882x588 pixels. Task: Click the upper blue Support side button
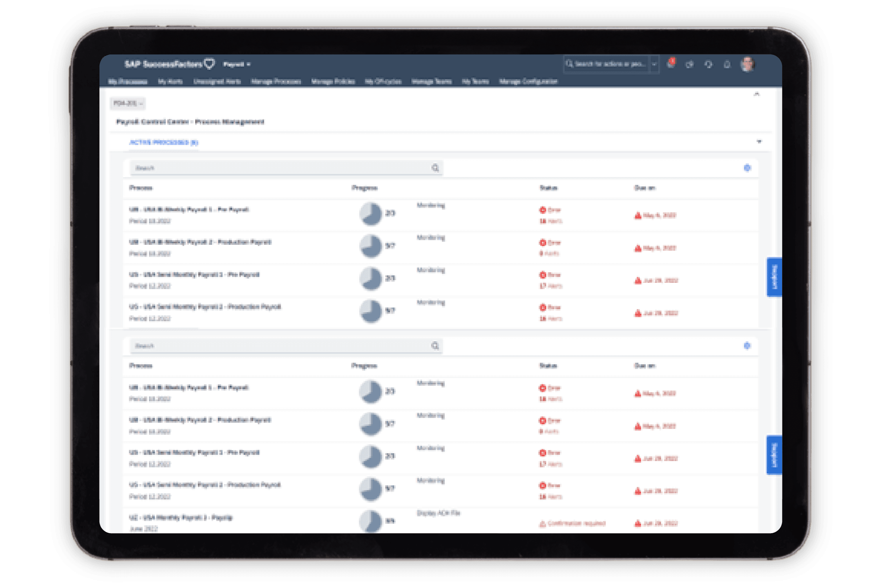774,277
